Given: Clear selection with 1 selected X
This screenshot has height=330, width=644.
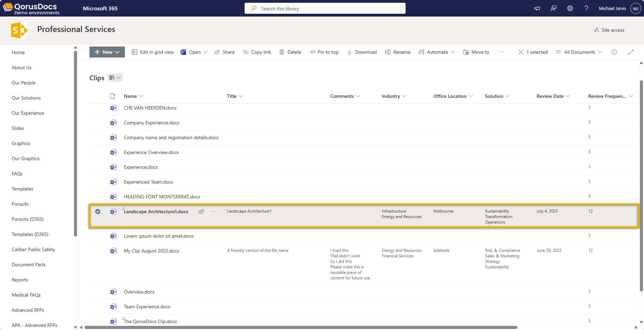Looking at the screenshot, I should (x=521, y=52).
